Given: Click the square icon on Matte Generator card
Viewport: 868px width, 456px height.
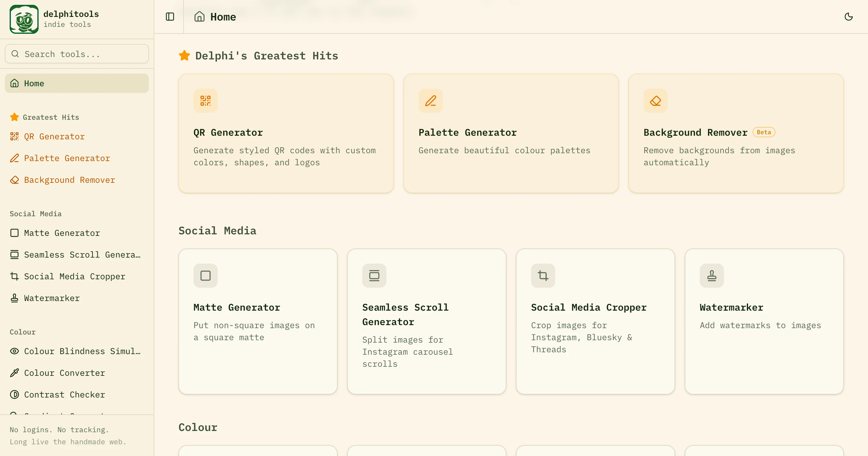Looking at the screenshot, I should tap(206, 276).
